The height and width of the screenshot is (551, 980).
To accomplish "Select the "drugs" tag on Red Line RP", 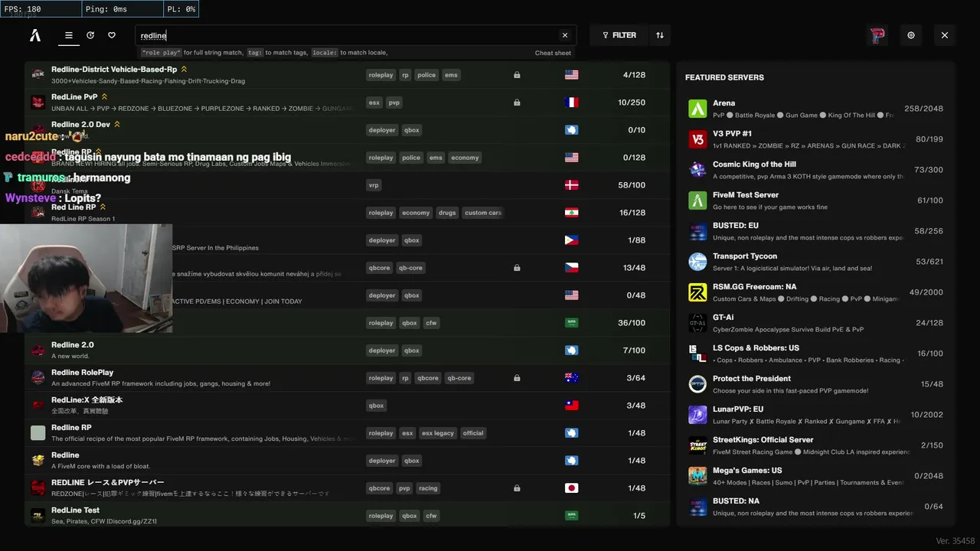I will [447, 213].
